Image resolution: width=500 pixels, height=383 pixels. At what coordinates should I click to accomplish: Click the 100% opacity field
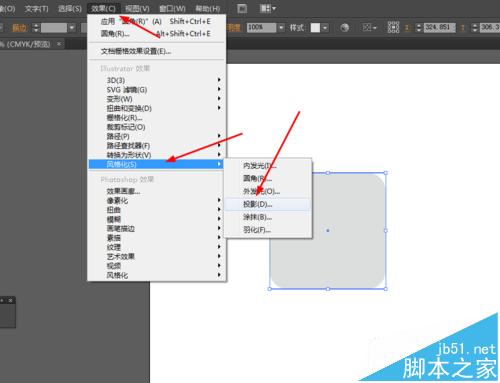coord(261,27)
